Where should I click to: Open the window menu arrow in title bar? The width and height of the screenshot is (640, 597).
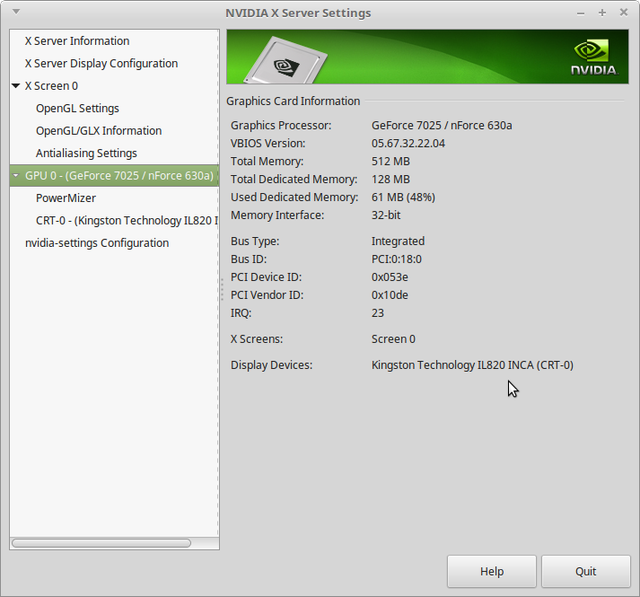click(x=16, y=12)
